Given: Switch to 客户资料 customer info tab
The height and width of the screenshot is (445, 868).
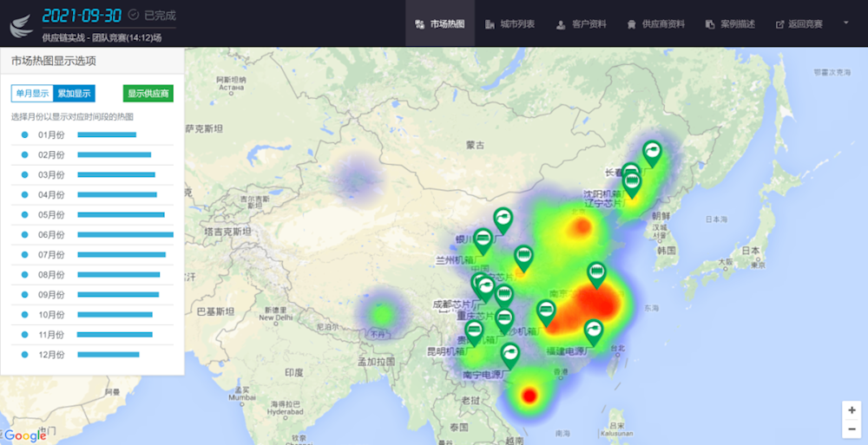Looking at the screenshot, I should [x=582, y=24].
